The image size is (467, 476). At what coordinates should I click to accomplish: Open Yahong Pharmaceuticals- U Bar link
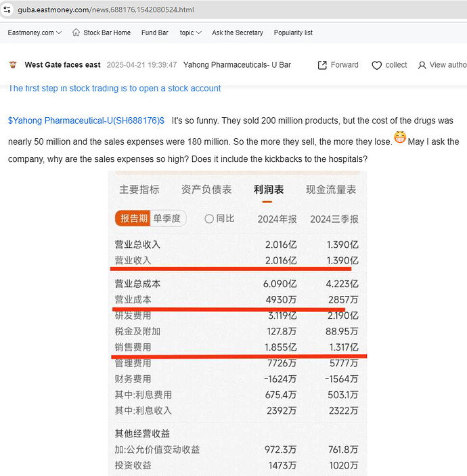coord(237,65)
